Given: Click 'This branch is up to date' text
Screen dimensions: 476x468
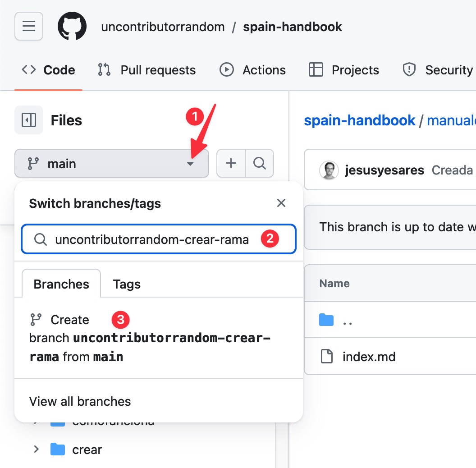Looking at the screenshot, I should 398,227.
